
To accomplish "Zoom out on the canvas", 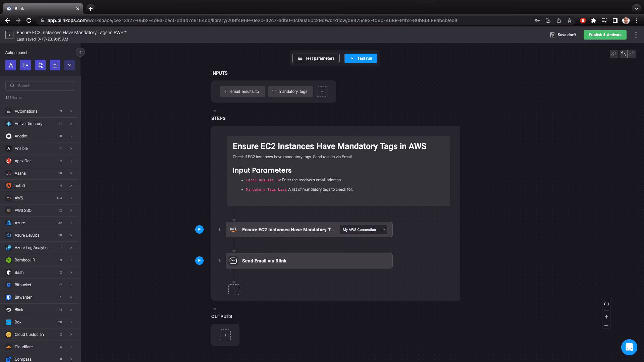I will 606,325.
